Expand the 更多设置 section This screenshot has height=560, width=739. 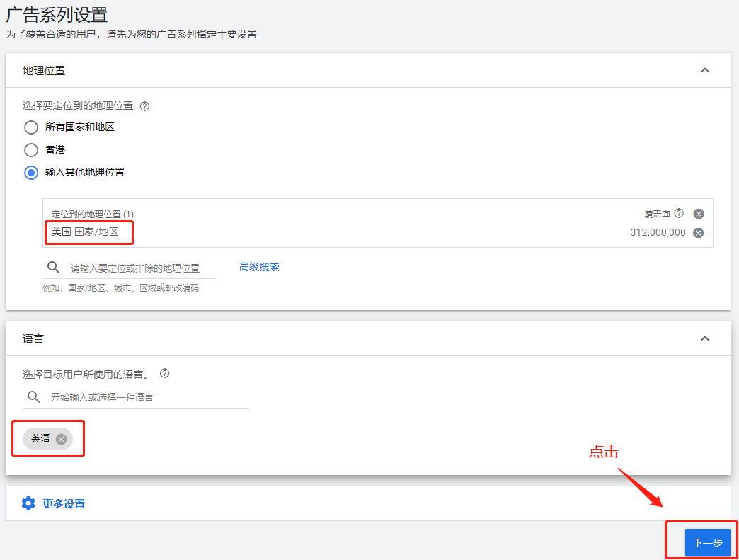tap(62, 503)
